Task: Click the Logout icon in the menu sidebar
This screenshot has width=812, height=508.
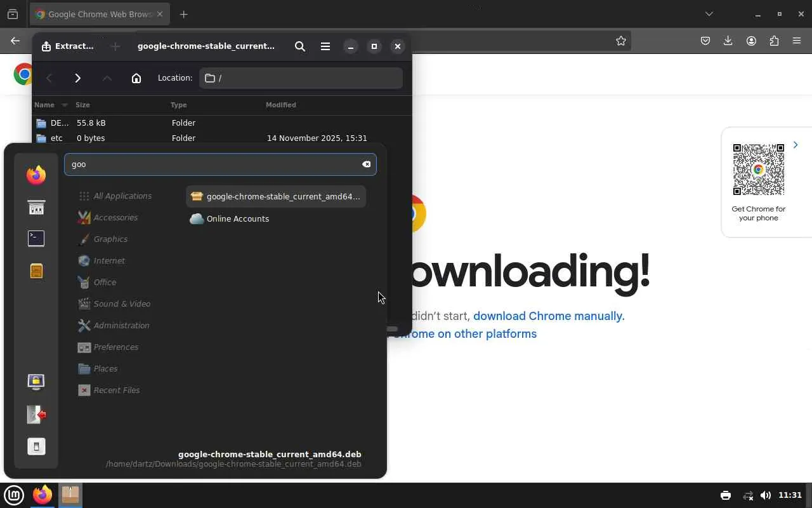Action: (36, 415)
